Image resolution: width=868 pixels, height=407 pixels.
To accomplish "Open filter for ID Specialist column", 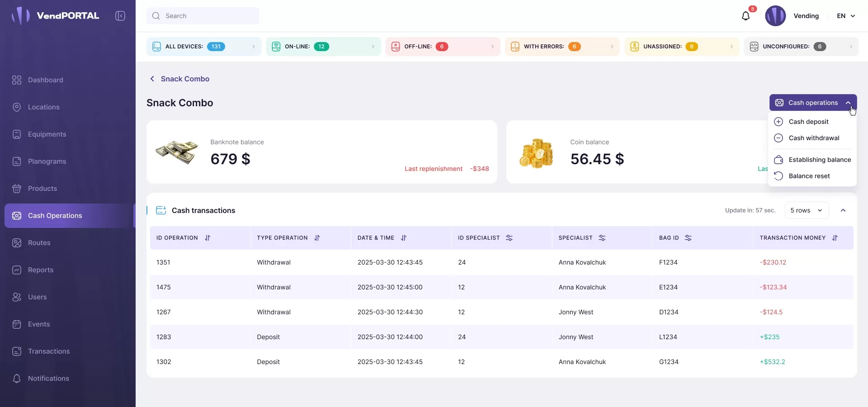I will coord(509,238).
